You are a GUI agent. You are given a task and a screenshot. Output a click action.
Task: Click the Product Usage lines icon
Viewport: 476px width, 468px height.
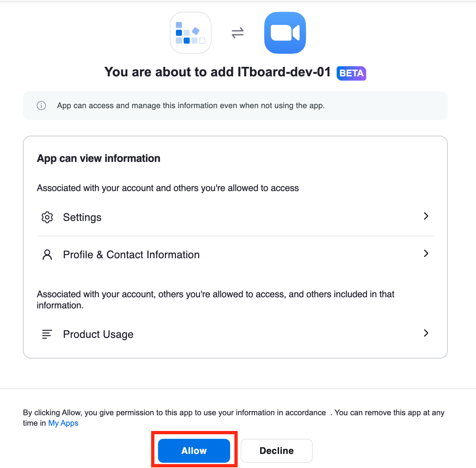click(47, 334)
